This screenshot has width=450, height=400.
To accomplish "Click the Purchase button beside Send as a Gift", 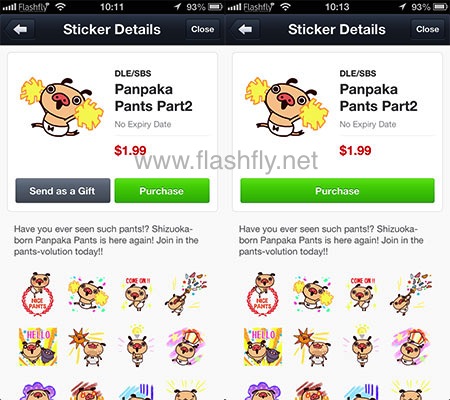I will (162, 191).
